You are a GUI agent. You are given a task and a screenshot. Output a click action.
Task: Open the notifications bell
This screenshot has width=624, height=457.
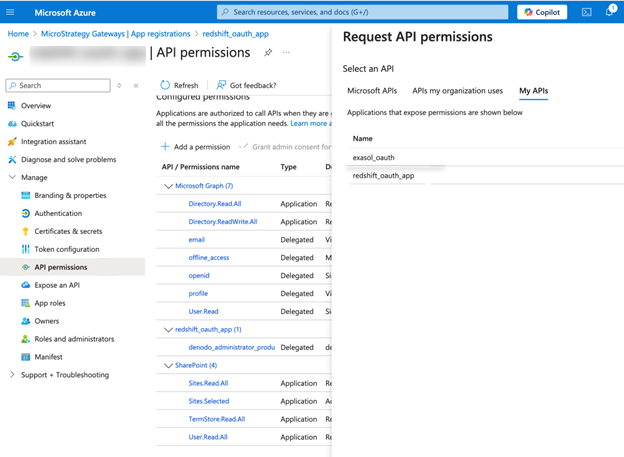609,12
